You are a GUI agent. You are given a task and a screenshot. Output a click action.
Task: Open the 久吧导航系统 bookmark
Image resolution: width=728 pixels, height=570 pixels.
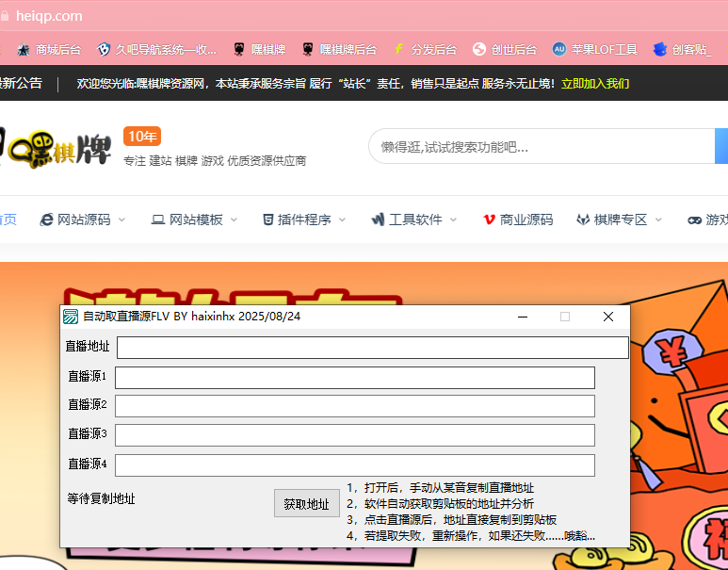tap(156, 49)
